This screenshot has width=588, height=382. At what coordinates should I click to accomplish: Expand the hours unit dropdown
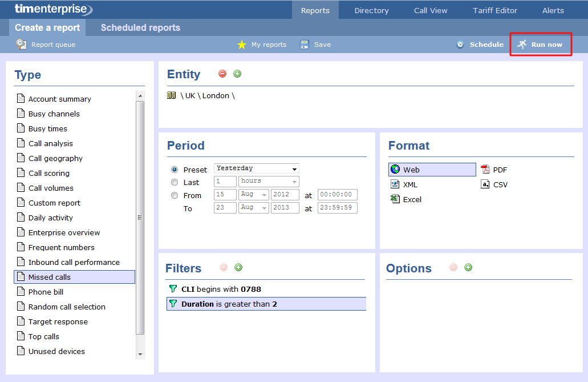269,181
